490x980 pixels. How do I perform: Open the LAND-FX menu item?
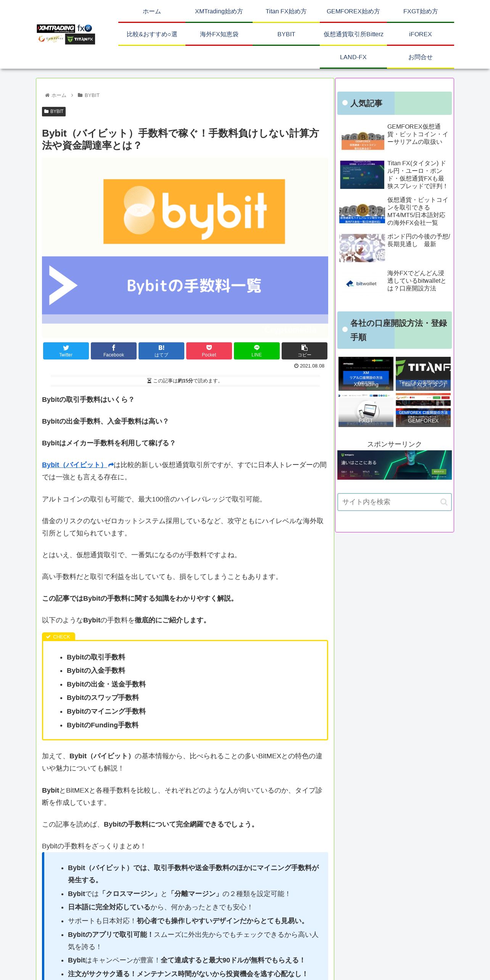click(x=353, y=57)
